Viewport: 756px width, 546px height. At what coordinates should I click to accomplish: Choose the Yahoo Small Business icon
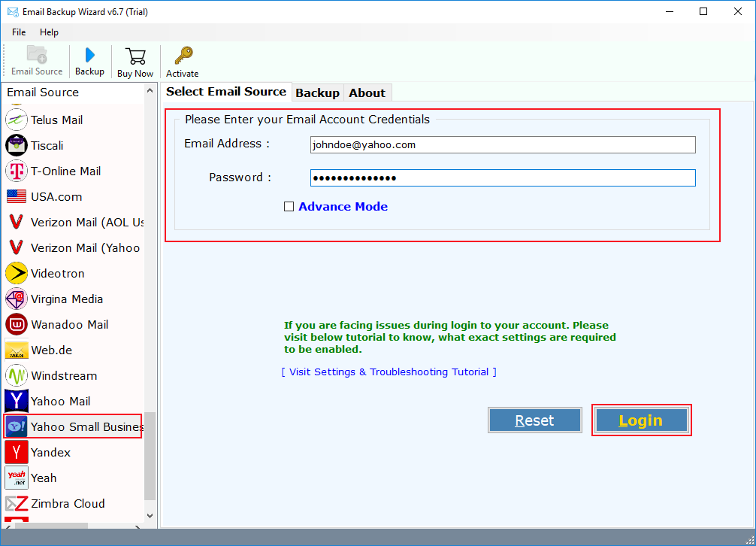(17, 426)
